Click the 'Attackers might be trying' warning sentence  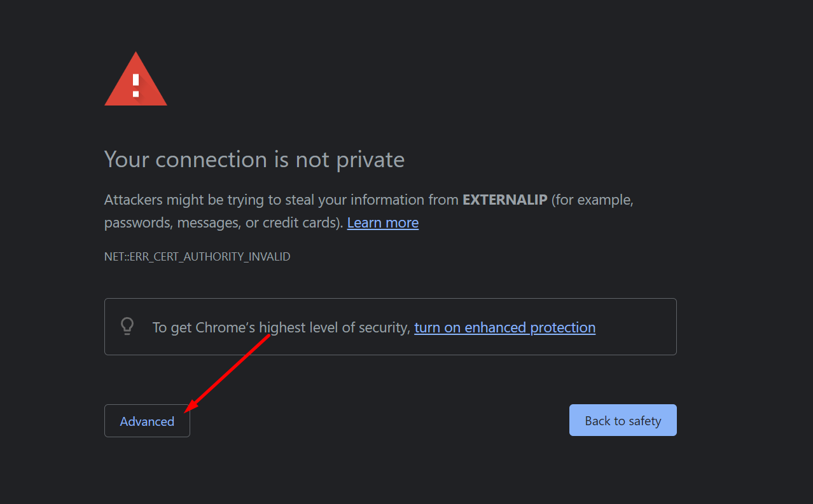(x=369, y=211)
